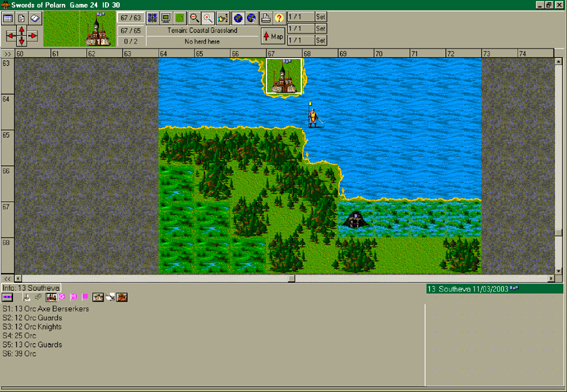Click the yellow question mark help icon

pyautogui.click(x=279, y=18)
